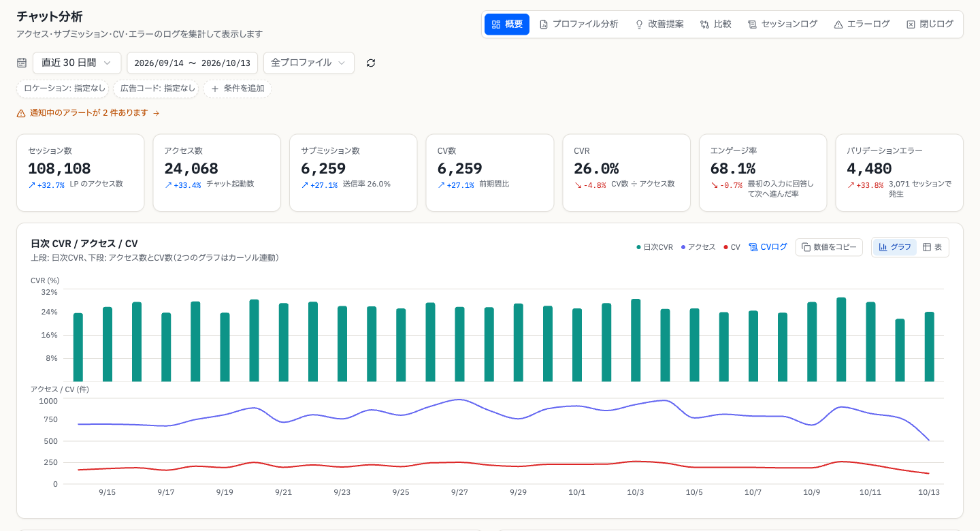Click the CVログ link

[x=768, y=247]
